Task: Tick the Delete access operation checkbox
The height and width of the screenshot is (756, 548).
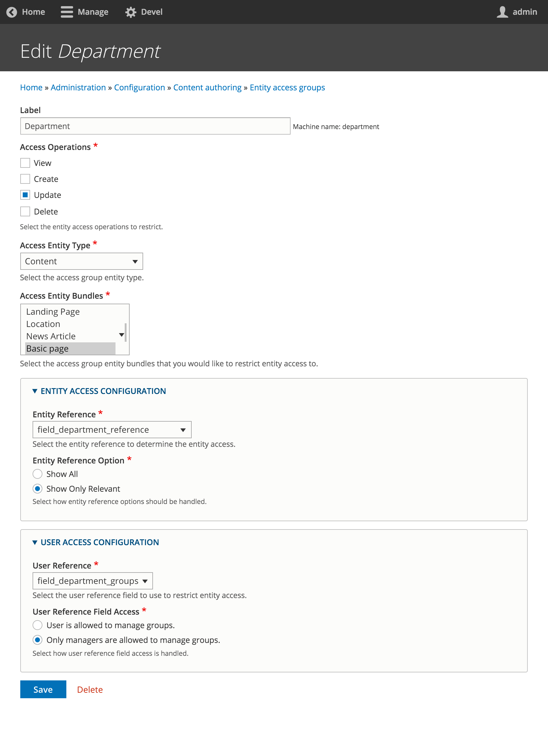Action: click(25, 211)
